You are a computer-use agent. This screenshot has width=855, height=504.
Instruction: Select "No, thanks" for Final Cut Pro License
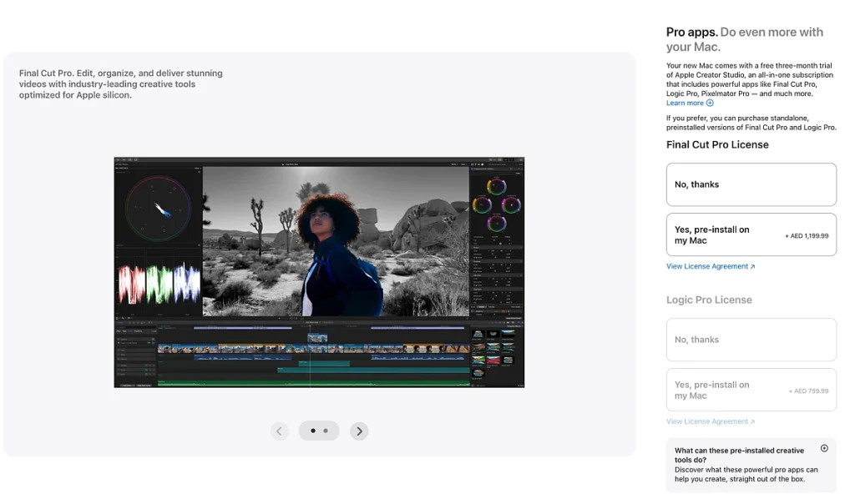point(751,184)
